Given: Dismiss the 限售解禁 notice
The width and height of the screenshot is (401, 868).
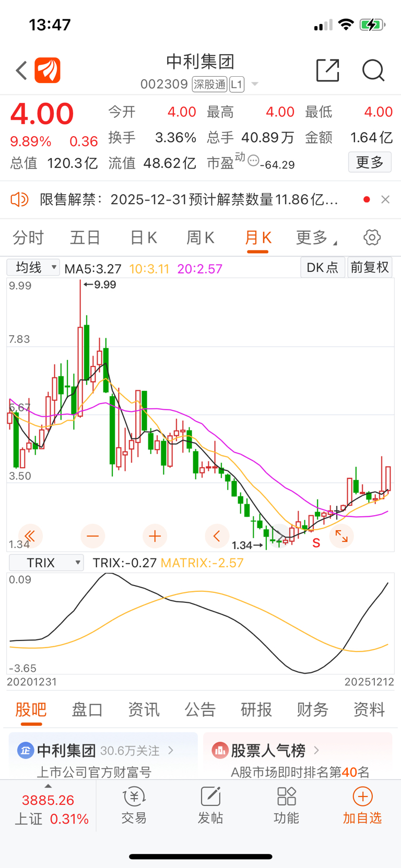Looking at the screenshot, I should pos(385,199).
